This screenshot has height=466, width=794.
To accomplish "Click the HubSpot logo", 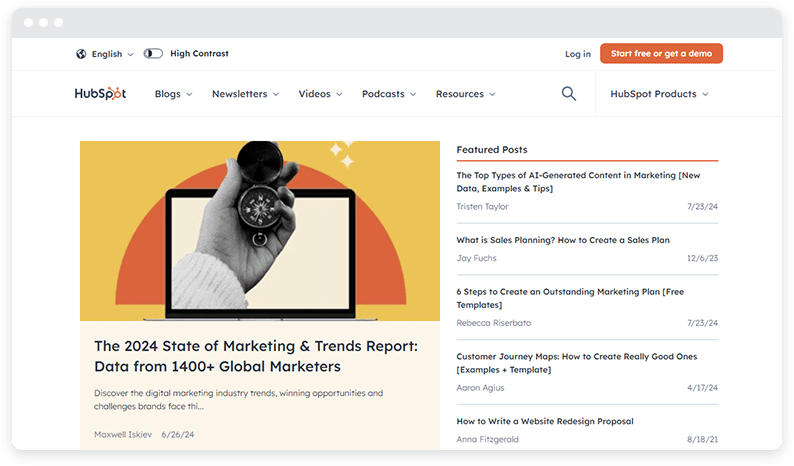I will click(100, 94).
